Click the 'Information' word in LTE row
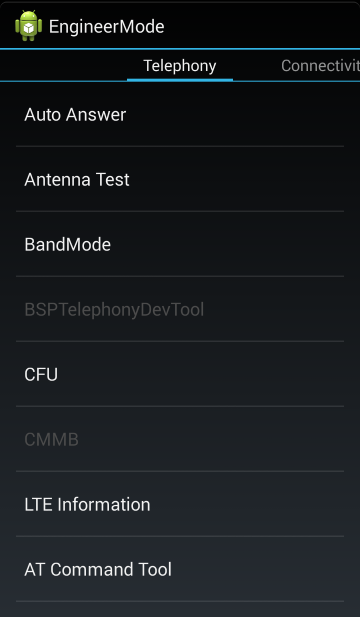The height and width of the screenshot is (617, 360). [104, 504]
